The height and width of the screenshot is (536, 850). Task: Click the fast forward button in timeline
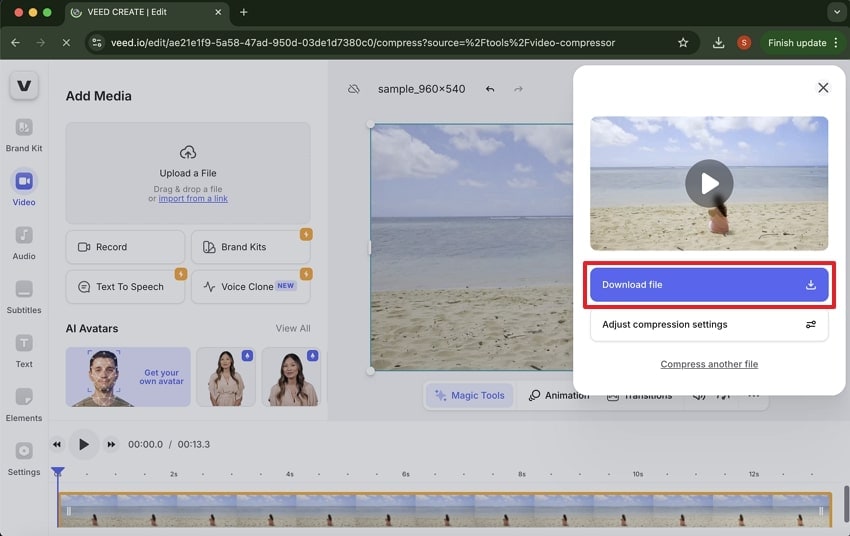111,444
